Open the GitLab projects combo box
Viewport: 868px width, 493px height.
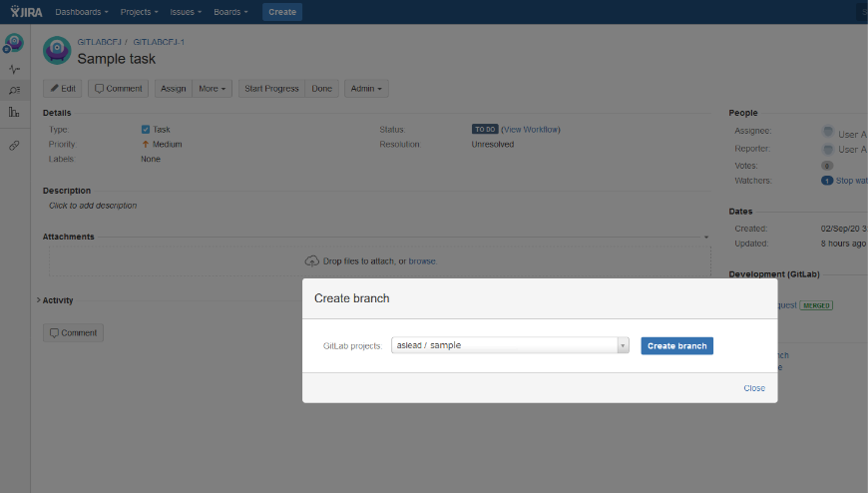pyautogui.click(x=510, y=345)
